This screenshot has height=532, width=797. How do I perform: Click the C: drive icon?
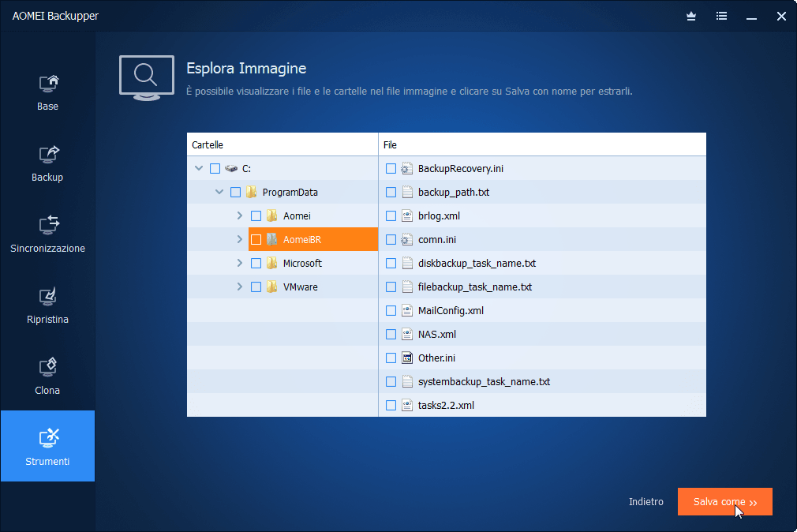(x=231, y=168)
